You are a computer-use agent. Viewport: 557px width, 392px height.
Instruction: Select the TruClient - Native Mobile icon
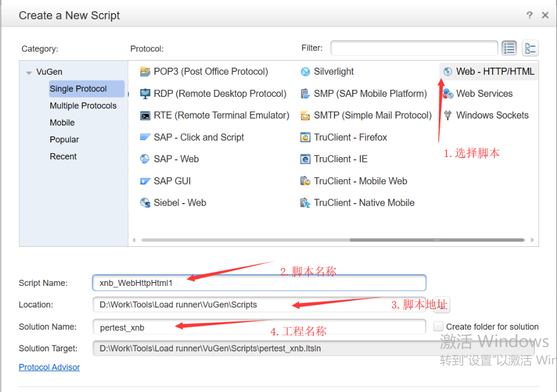[x=305, y=202]
